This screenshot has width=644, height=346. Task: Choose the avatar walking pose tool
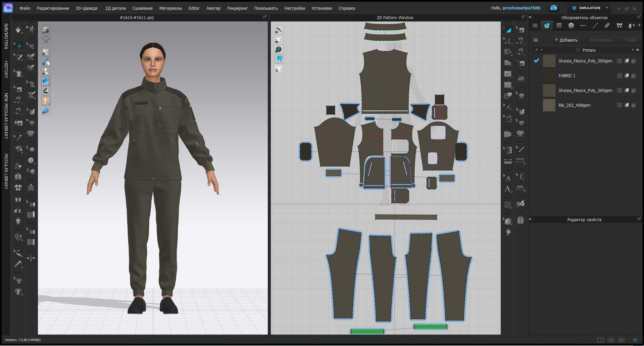(x=31, y=30)
